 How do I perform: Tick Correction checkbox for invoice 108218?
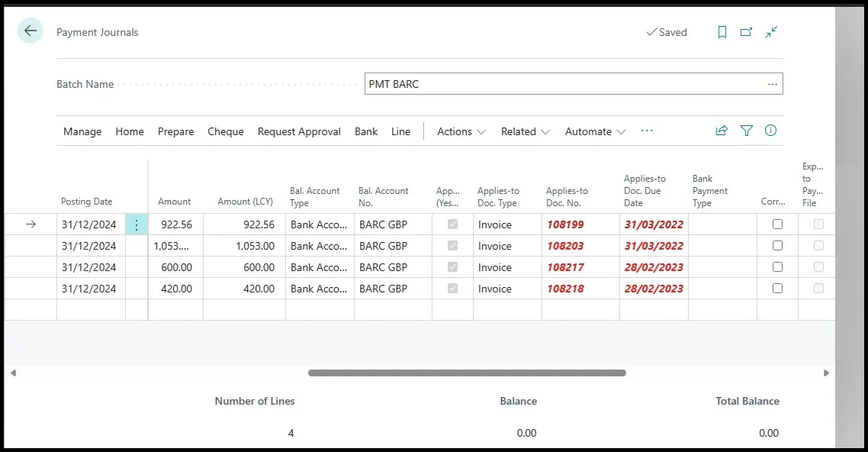coord(777,288)
